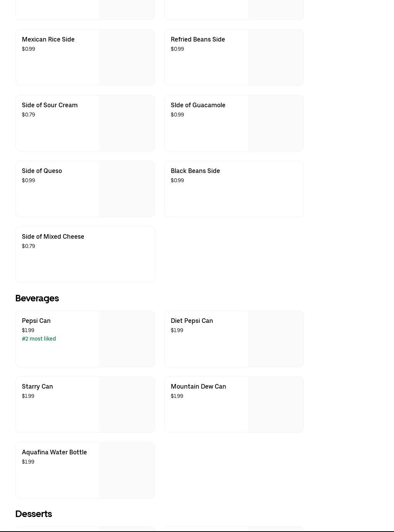Click the '#2 most liked' label

(x=39, y=339)
